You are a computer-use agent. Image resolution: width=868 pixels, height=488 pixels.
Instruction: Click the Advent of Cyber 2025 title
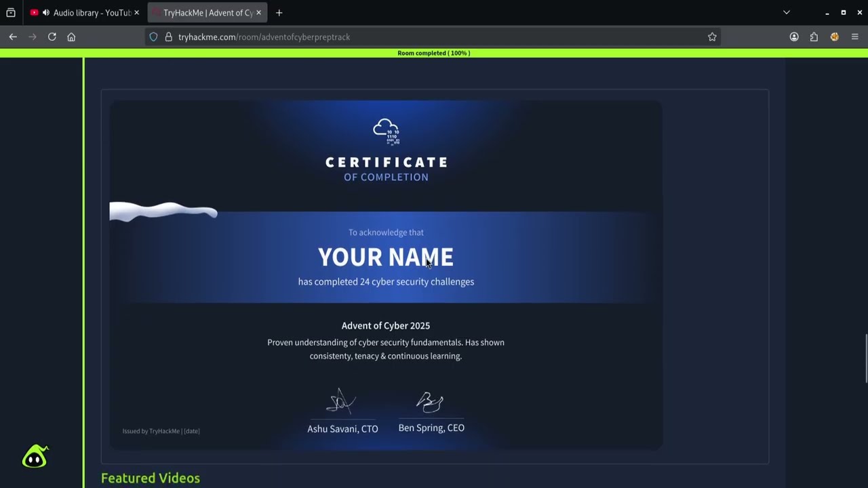[386, 326]
